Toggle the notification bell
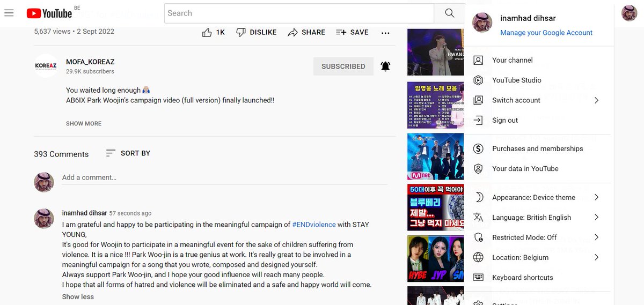Viewport: 644px width, 305px height. [x=385, y=66]
